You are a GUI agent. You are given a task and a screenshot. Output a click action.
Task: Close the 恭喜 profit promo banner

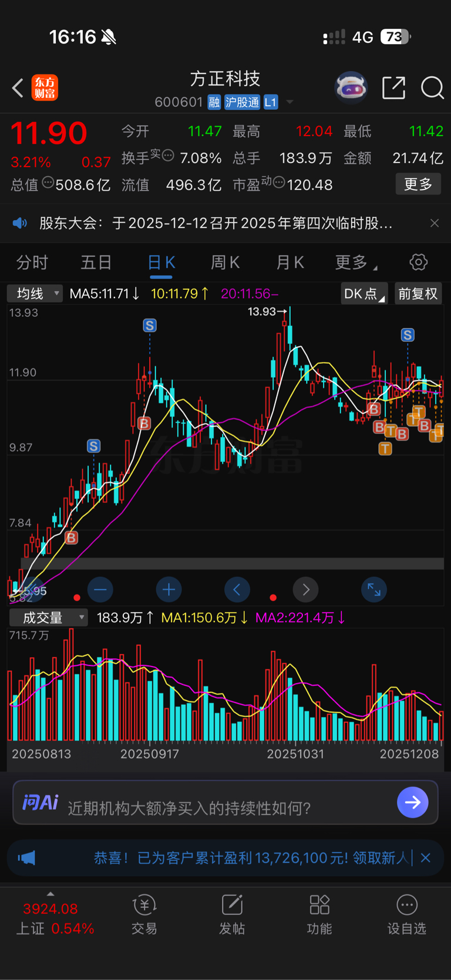pos(426,858)
